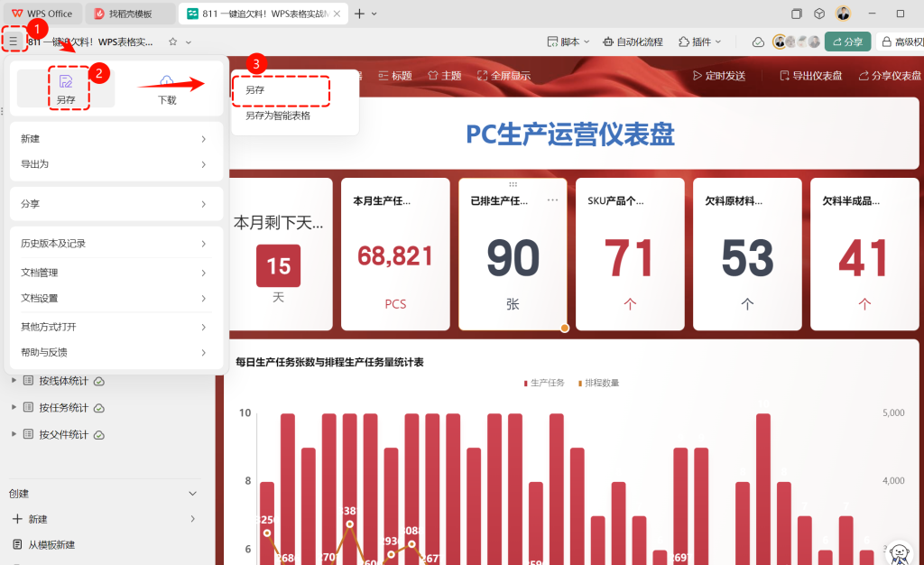924x565 pixels.
Task: Open the user account avatar in title bar
Action: click(844, 14)
